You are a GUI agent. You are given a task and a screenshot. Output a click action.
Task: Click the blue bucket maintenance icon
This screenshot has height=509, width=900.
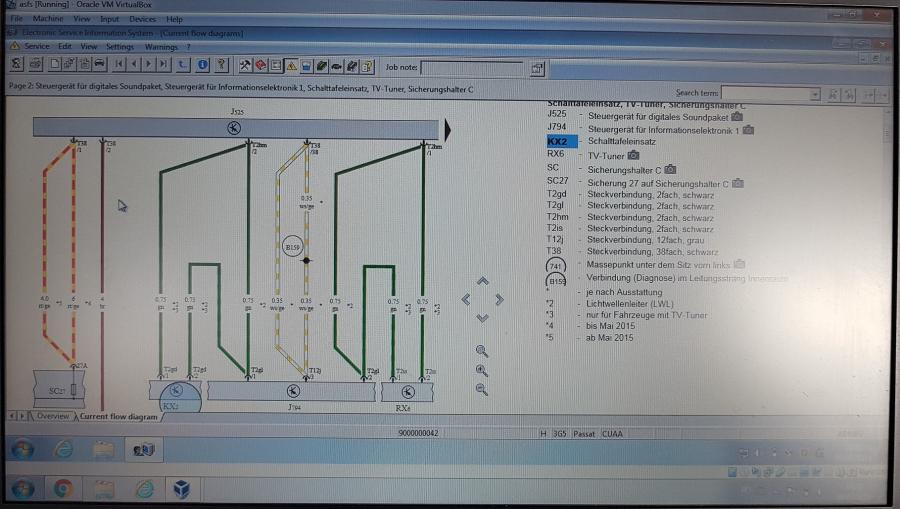pyautogui.click(x=307, y=67)
